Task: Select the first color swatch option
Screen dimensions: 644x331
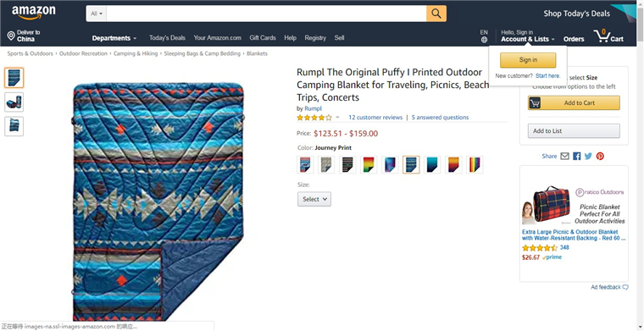Action: (305, 165)
